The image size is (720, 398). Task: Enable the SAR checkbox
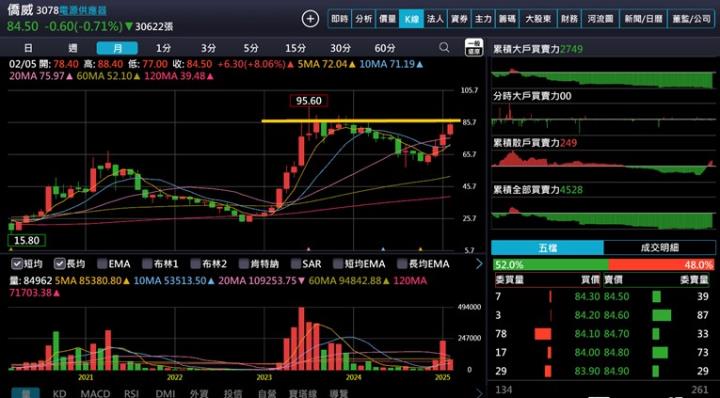coord(296,263)
